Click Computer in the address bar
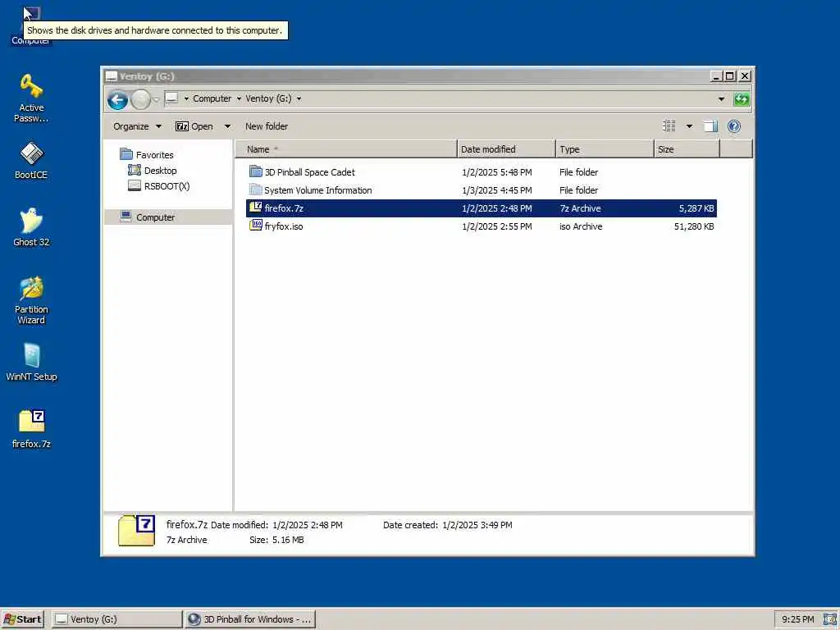 212,98
